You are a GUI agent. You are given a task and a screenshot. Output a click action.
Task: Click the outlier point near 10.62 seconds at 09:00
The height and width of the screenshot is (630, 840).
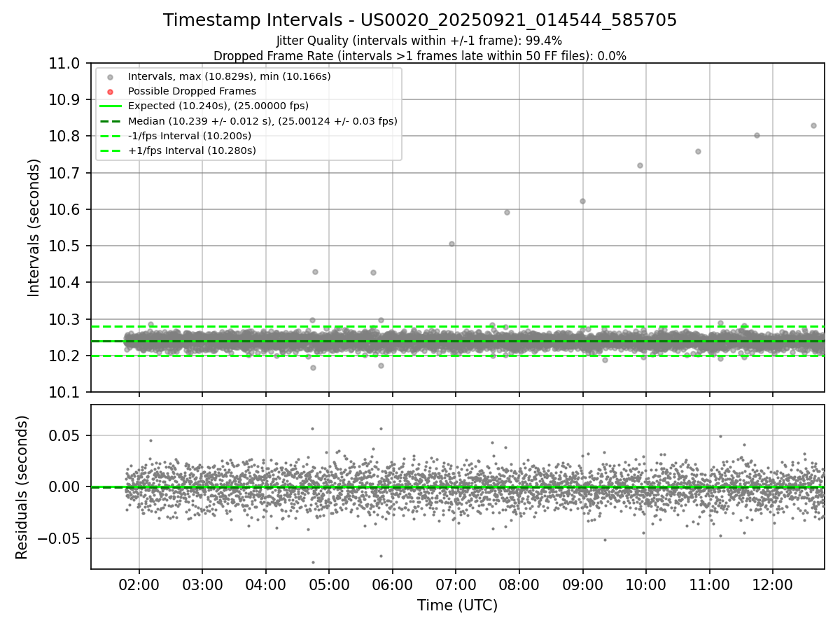582,201
